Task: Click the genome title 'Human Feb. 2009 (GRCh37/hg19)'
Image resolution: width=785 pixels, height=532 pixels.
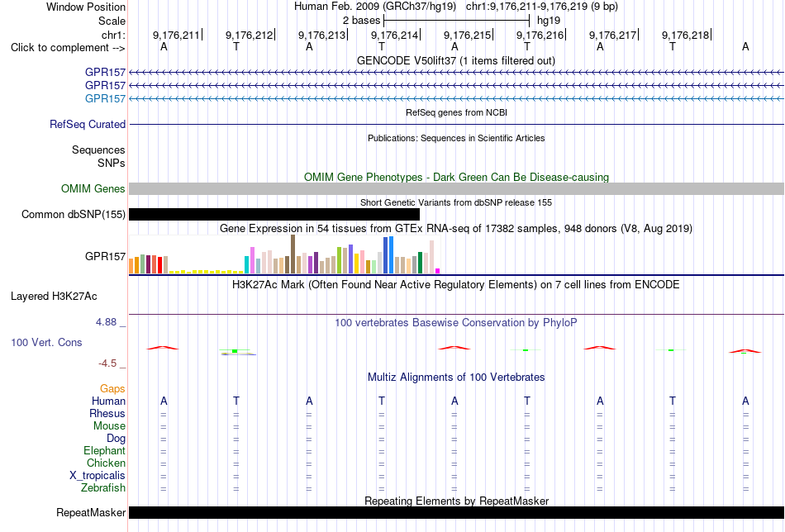Action: click(x=375, y=7)
